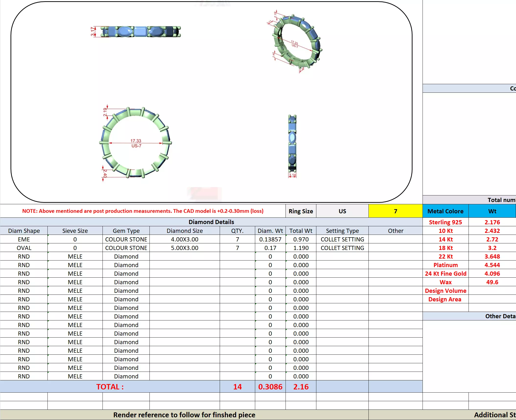Select the yellow ring size cell showing 7
The width and height of the screenshot is (516, 420).
click(395, 211)
